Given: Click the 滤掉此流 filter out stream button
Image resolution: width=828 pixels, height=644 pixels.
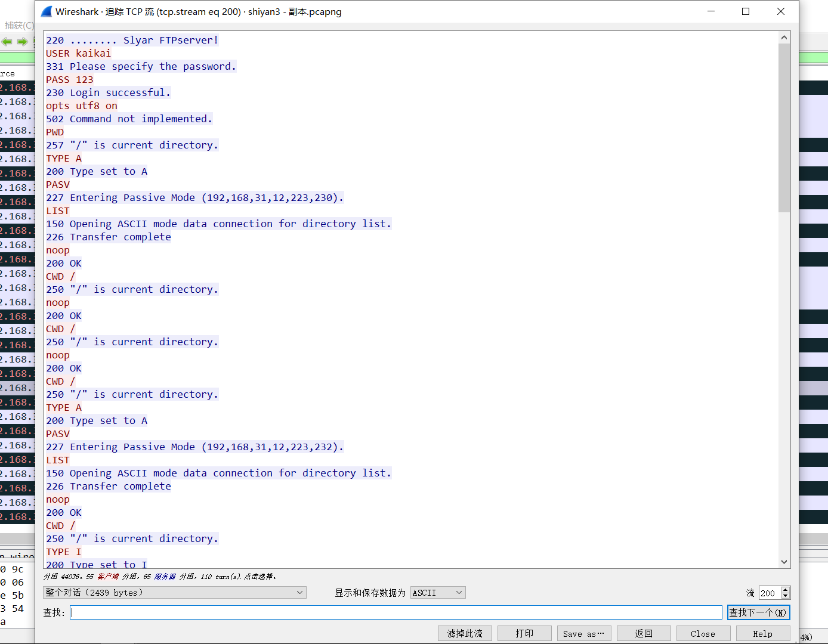Looking at the screenshot, I should click(x=465, y=633).
